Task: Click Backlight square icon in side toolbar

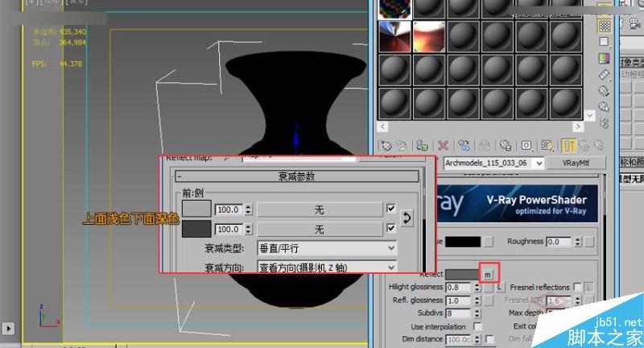Action: (604, 42)
